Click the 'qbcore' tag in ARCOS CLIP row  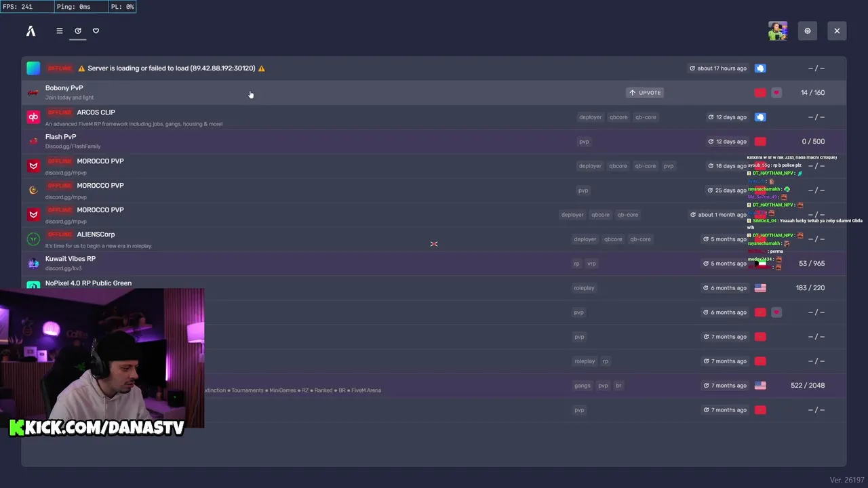coord(618,117)
